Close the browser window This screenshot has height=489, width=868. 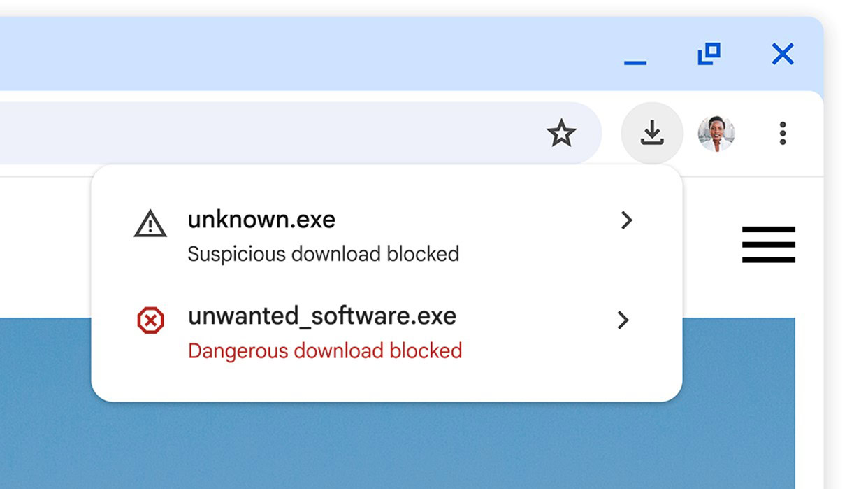[x=783, y=54]
